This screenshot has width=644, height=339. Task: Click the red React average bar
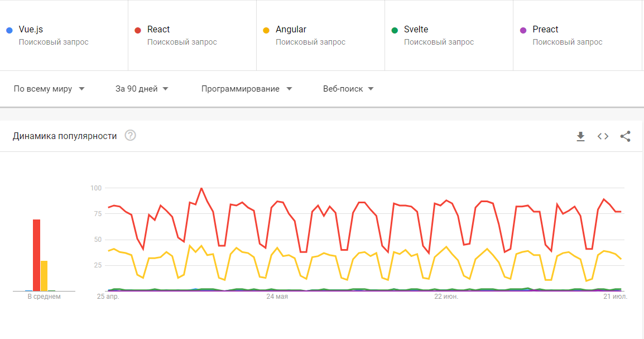click(36, 255)
